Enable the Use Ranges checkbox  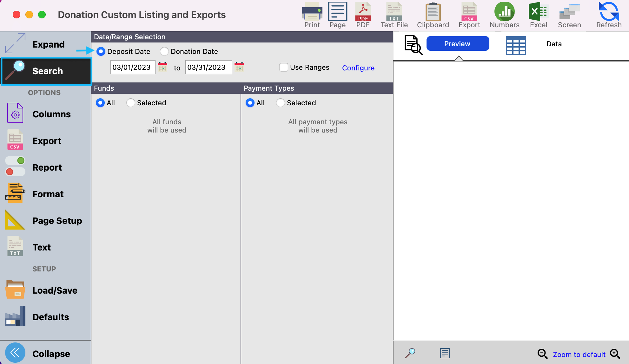tap(283, 67)
